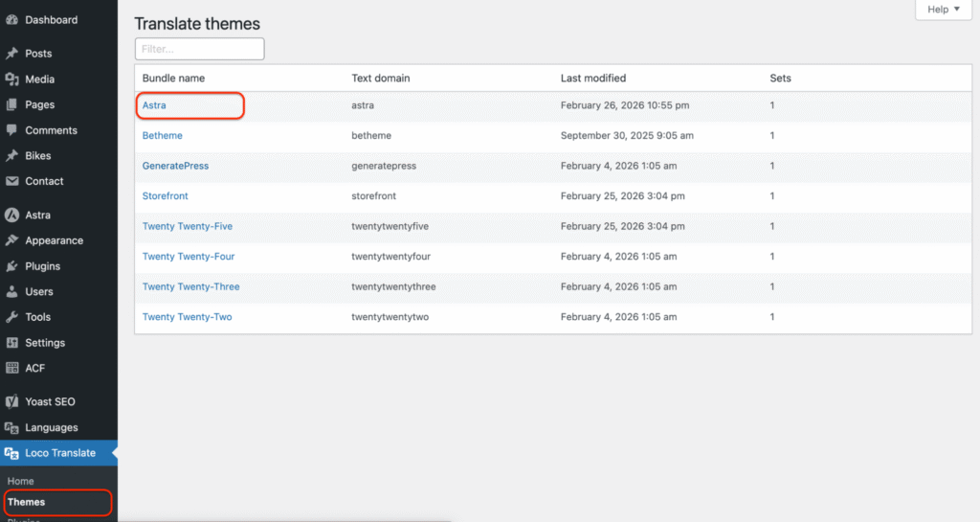The height and width of the screenshot is (522, 980).
Task: Click the Media library icon
Action: point(12,79)
